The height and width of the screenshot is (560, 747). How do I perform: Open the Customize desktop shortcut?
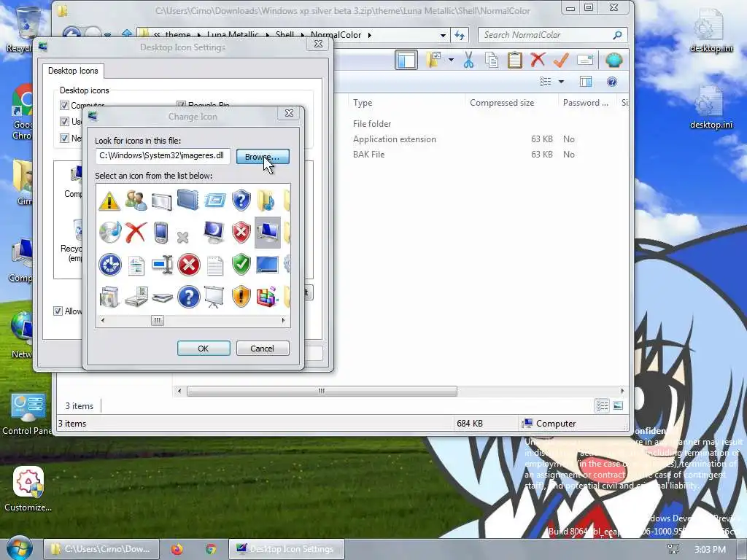28,488
